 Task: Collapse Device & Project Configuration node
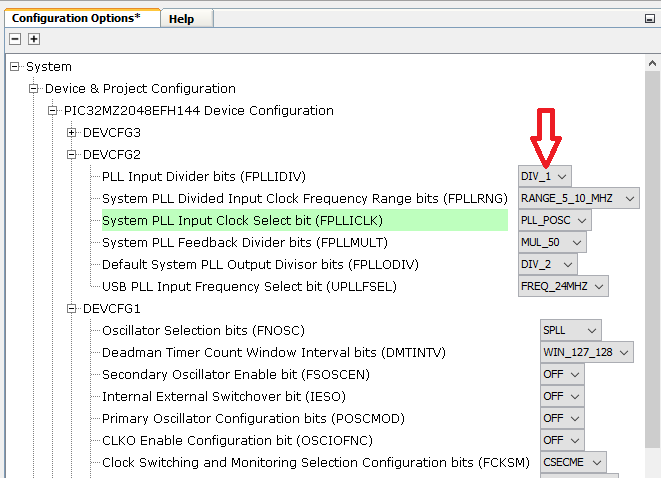click(34, 88)
